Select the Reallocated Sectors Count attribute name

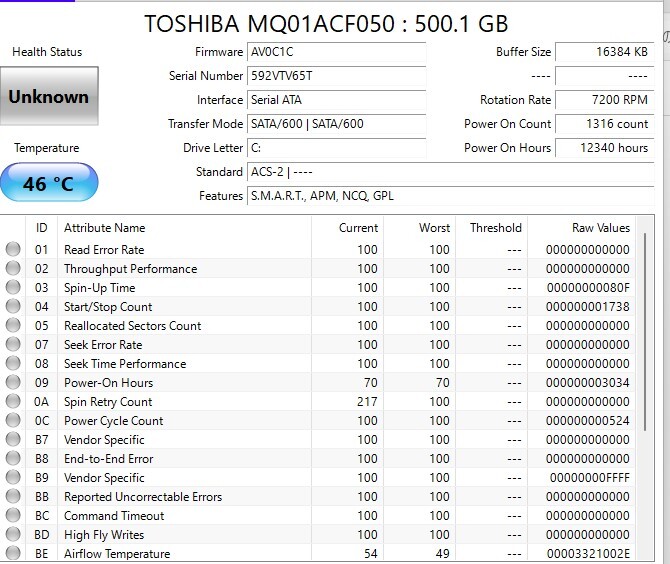pyautogui.click(x=132, y=326)
